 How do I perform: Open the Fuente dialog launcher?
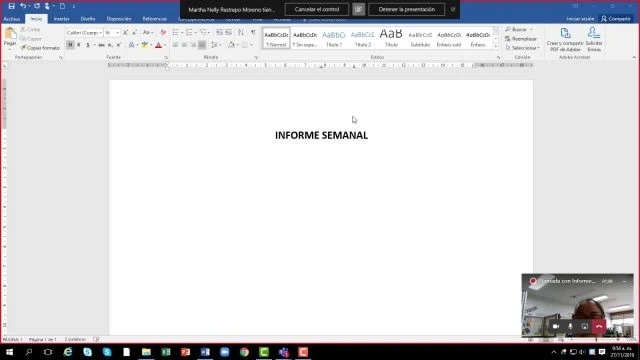tap(166, 58)
